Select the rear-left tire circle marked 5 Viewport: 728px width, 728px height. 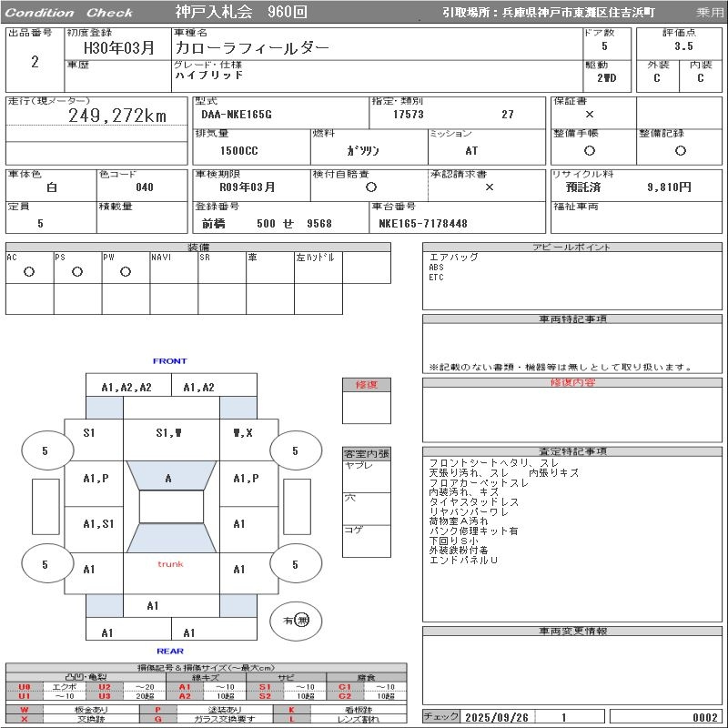[45, 565]
